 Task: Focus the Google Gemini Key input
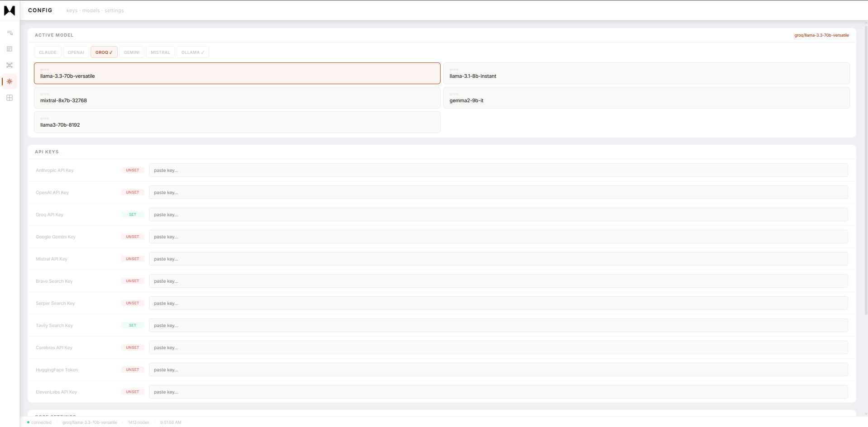499,237
